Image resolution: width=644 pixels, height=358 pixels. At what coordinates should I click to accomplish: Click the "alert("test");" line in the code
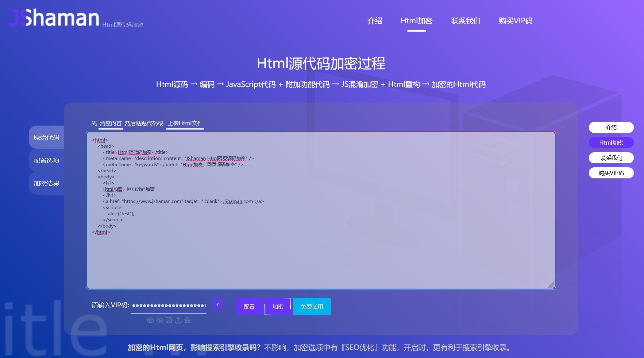121,214
